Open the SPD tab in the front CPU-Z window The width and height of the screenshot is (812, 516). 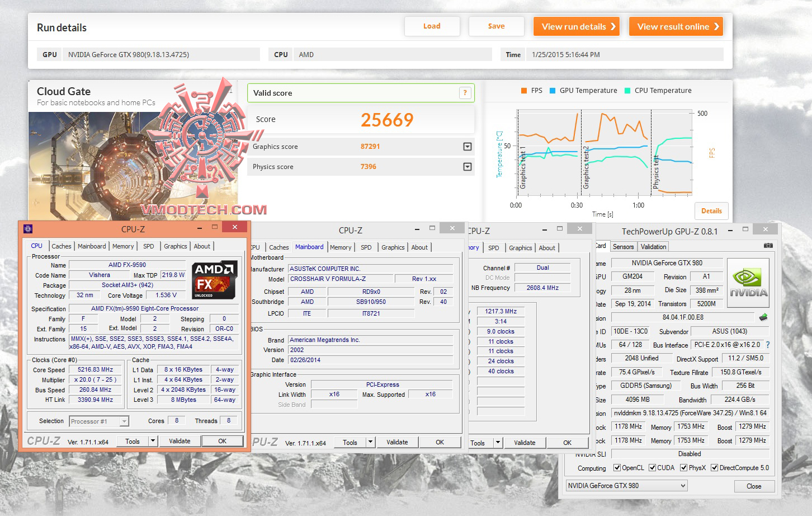click(148, 246)
